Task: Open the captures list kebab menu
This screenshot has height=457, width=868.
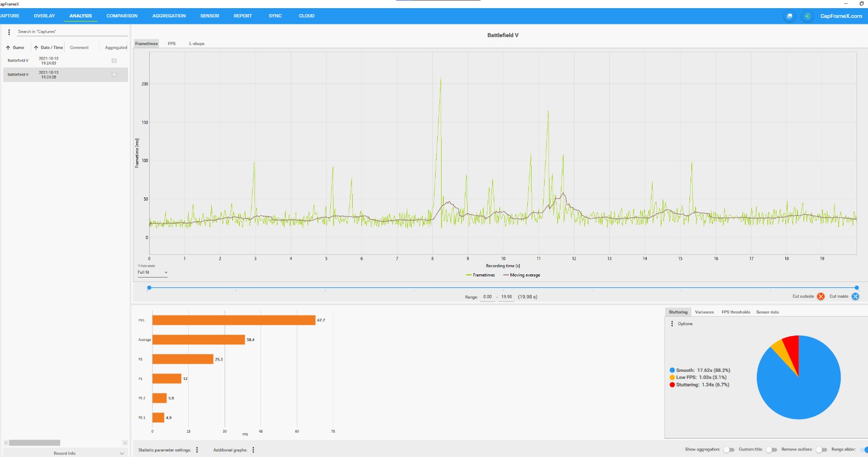Action: click(x=9, y=32)
